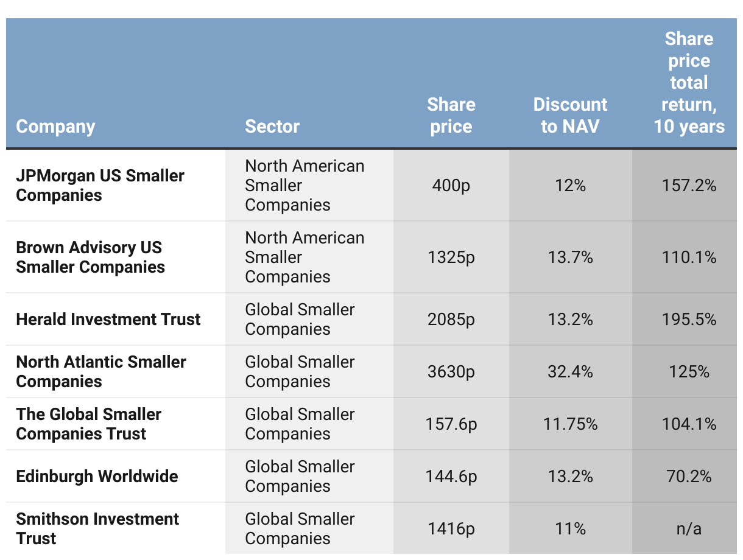This screenshot has width=743, height=560.
Task: Click the Discount to NAV header
Action: click(x=571, y=116)
